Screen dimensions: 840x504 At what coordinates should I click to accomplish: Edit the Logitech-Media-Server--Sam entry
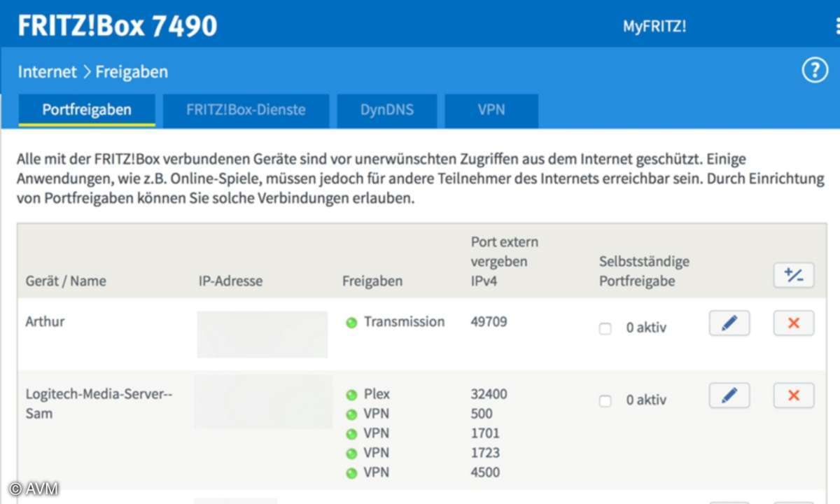(x=729, y=395)
